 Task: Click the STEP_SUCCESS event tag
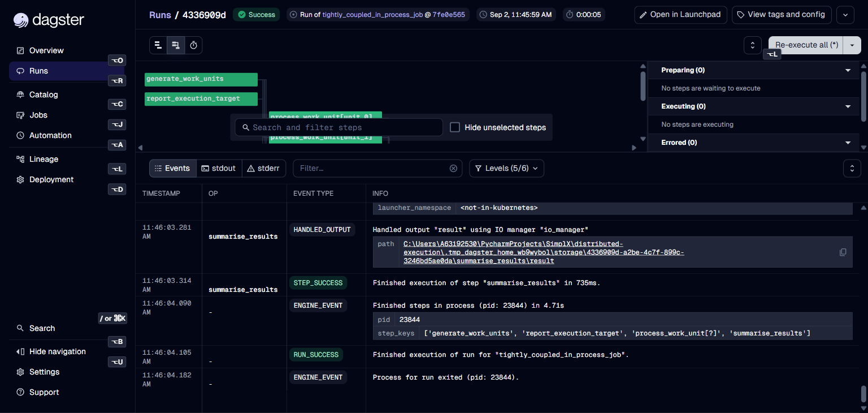click(x=318, y=282)
